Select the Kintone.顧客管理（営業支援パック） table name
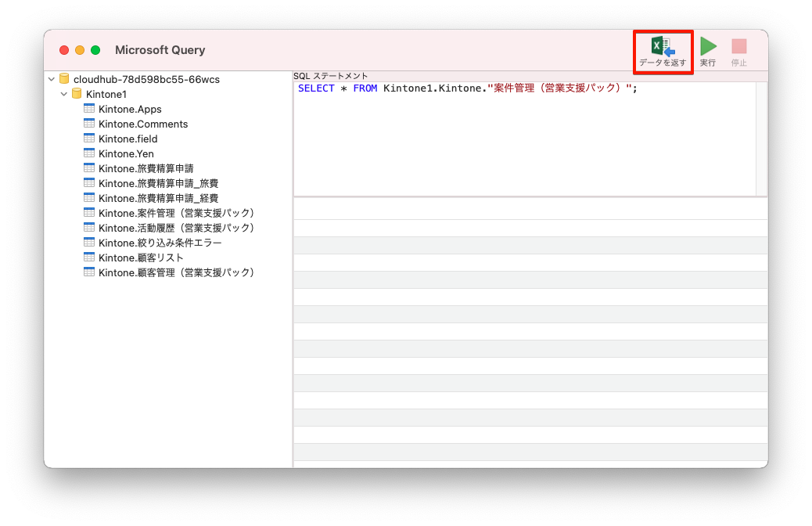812x526 pixels. tap(177, 272)
